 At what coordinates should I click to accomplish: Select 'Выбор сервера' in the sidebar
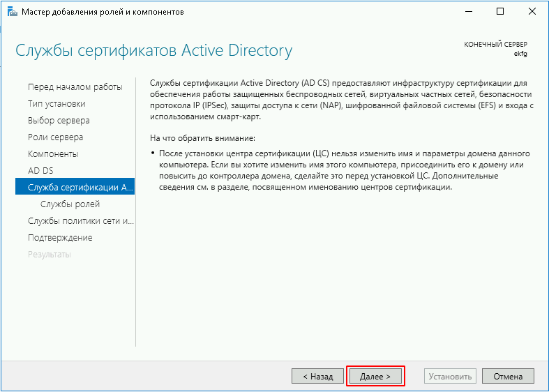(59, 120)
